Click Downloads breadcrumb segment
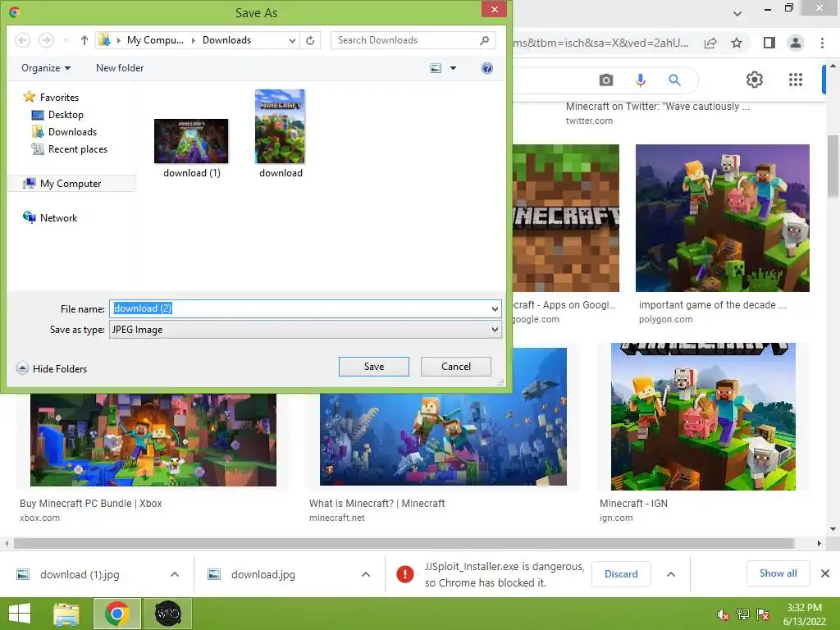 tap(226, 40)
